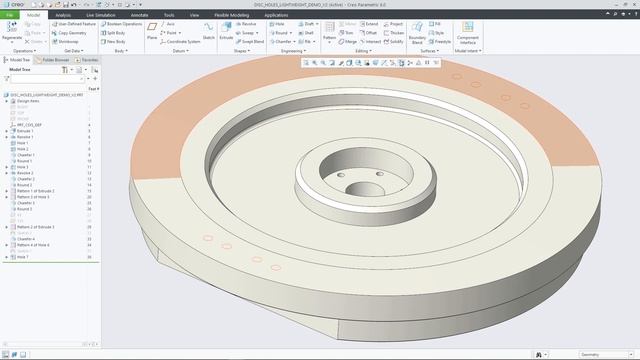This screenshot has width=640, height=360.
Task: Open the Geometry selection filter dropdown
Action: pyautogui.click(x=606, y=354)
